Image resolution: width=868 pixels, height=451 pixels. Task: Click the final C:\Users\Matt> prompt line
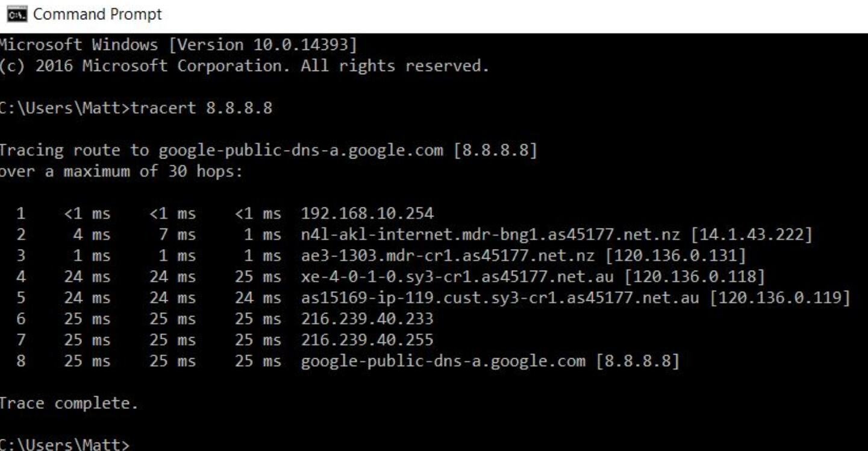[64, 445]
